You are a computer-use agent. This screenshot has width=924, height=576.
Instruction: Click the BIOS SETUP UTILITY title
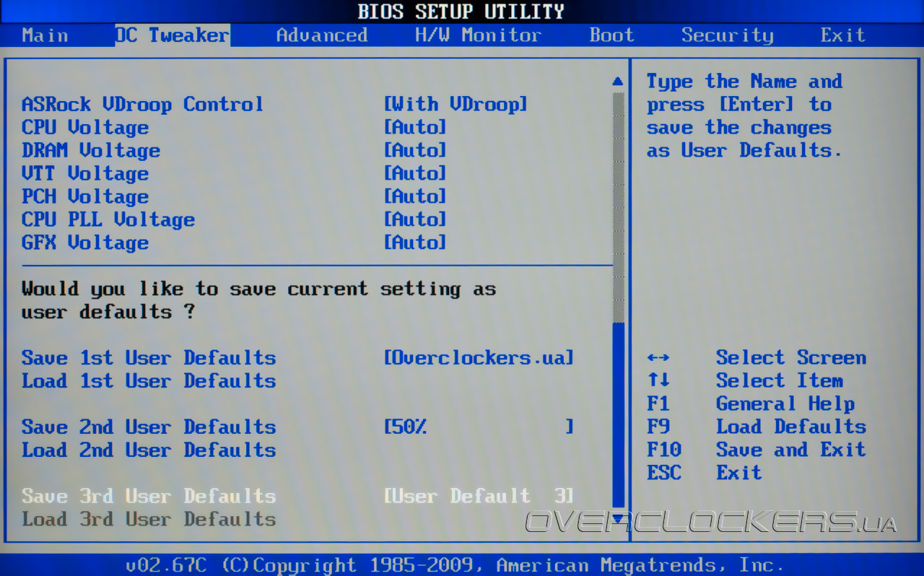coord(461,12)
